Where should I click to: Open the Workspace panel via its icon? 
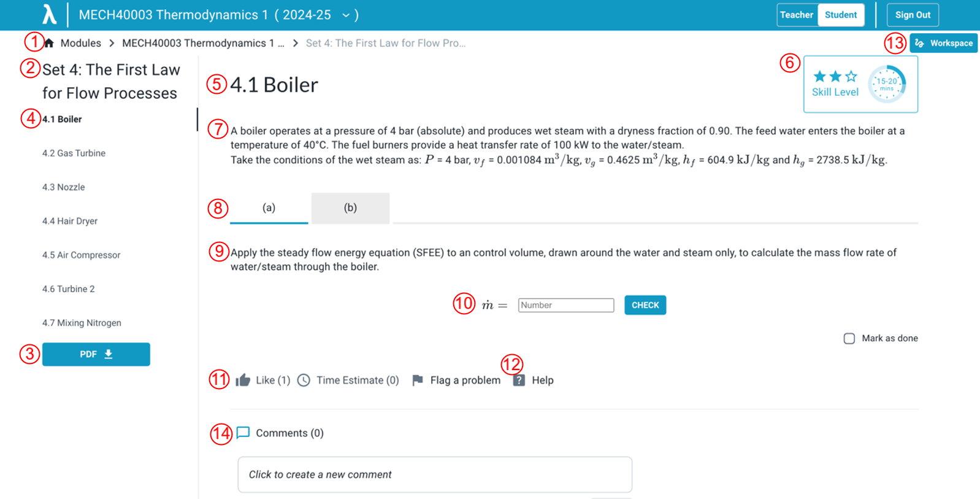(918, 43)
